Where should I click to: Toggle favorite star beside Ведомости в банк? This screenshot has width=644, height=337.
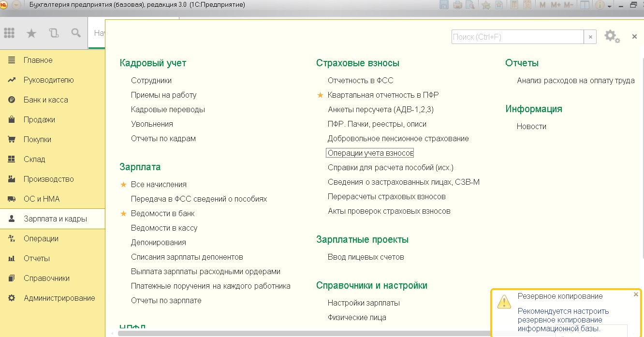[x=123, y=213]
